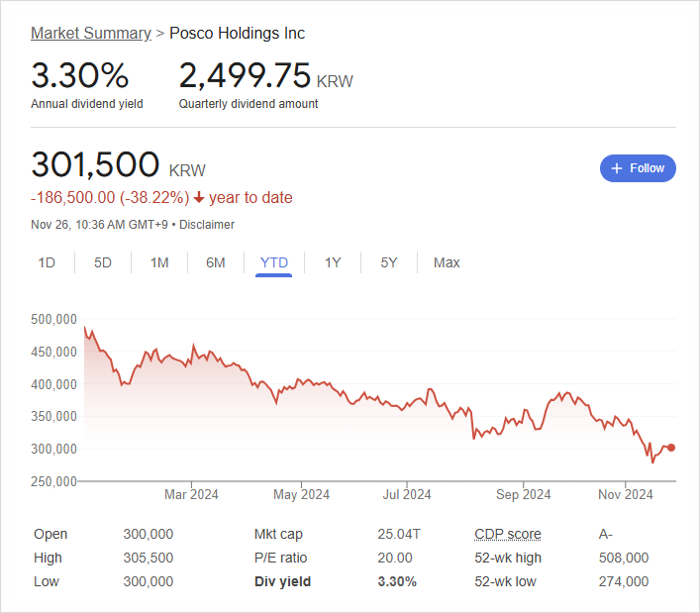
Task: Click the active YTD tab
Action: [x=273, y=263]
